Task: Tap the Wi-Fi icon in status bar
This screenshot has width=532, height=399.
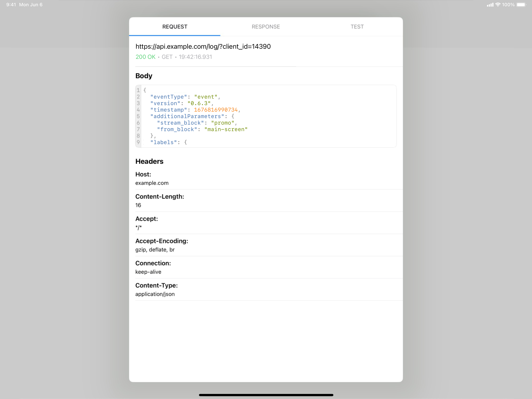Action: pyautogui.click(x=498, y=4)
